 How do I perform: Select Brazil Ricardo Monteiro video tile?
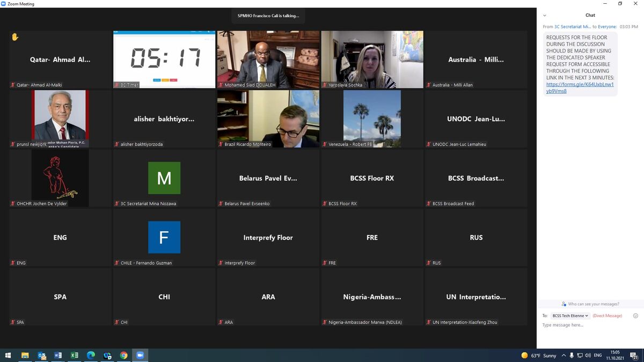[x=268, y=119]
